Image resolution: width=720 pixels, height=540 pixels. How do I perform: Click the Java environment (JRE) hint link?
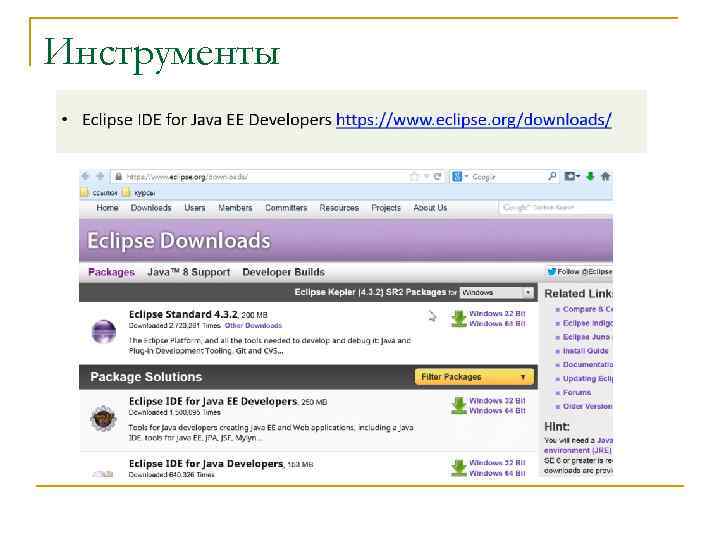[x=579, y=445]
